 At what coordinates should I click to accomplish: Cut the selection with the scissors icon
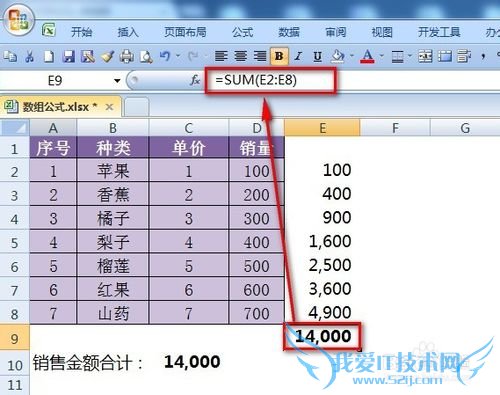29,57
